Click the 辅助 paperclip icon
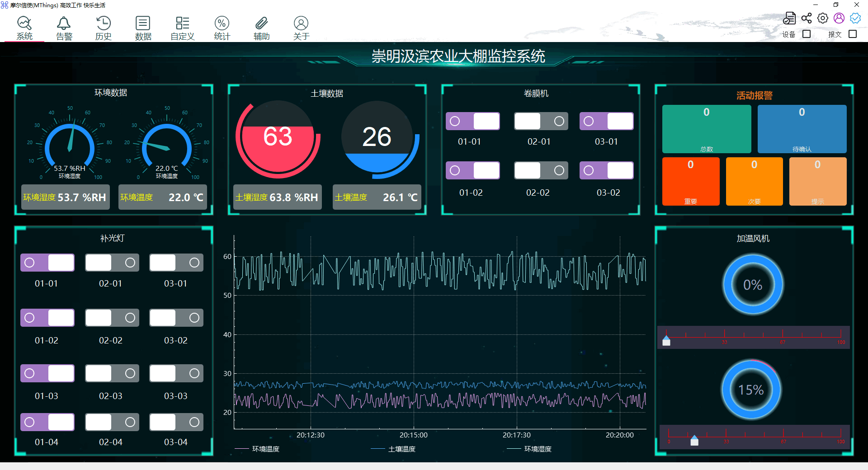This screenshot has height=470, width=868. tap(261, 23)
